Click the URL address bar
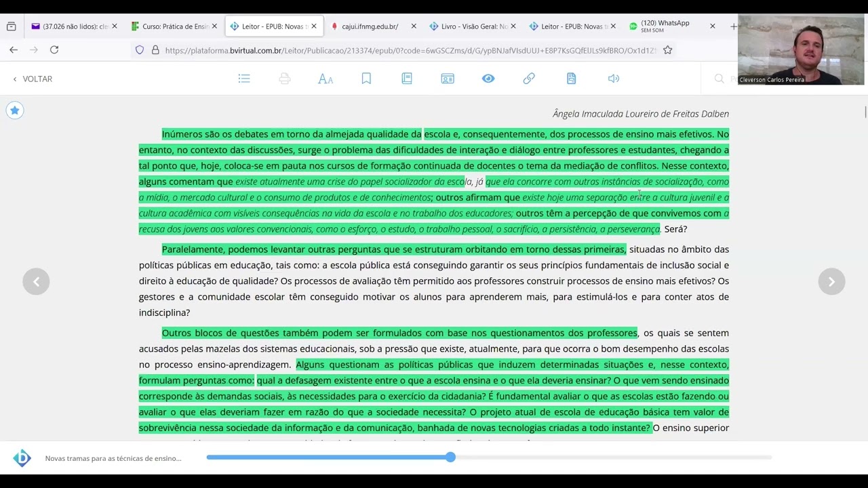The image size is (868, 488). [410, 49]
